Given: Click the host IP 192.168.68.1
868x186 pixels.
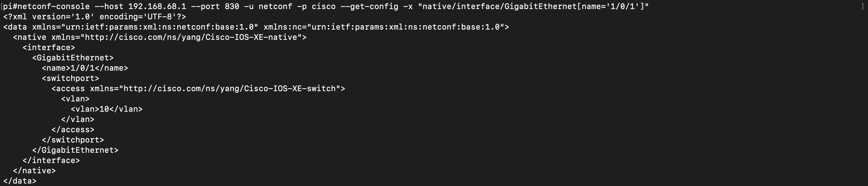Looking at the screenshot, I should pyautogui.click(x=157, y=6).
